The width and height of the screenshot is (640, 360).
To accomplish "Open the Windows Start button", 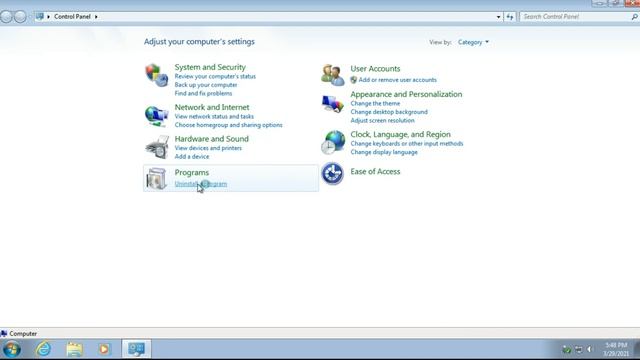I will click(x=12, y=349).
